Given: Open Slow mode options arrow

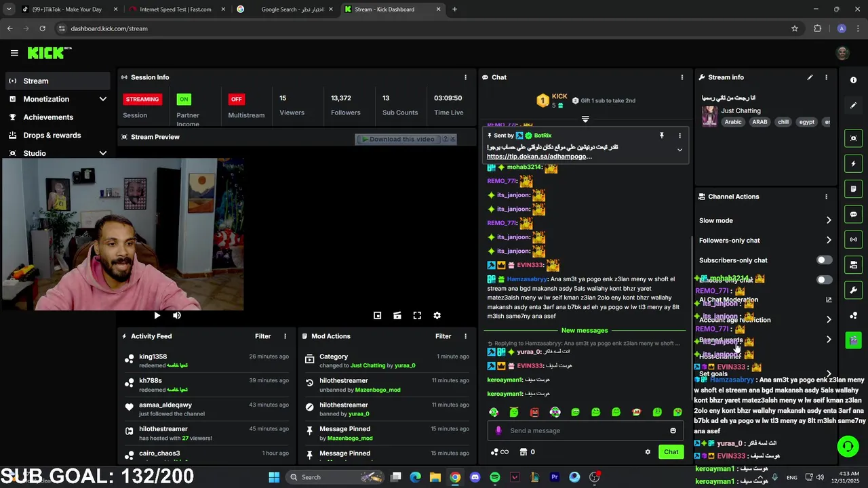Looking at the screenshot, I should coord(829,220).
